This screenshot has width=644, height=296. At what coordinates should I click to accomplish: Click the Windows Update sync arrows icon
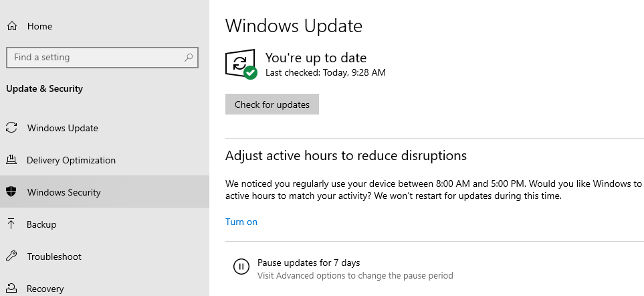[x=11, y=128]
